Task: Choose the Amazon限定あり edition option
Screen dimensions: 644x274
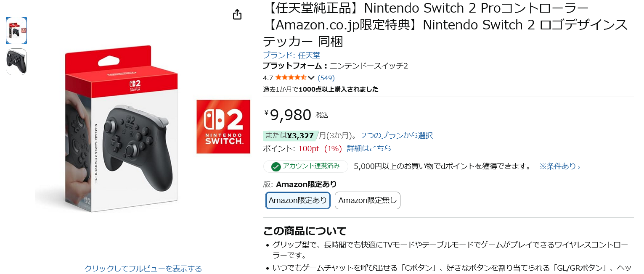Action: (298, 200)
